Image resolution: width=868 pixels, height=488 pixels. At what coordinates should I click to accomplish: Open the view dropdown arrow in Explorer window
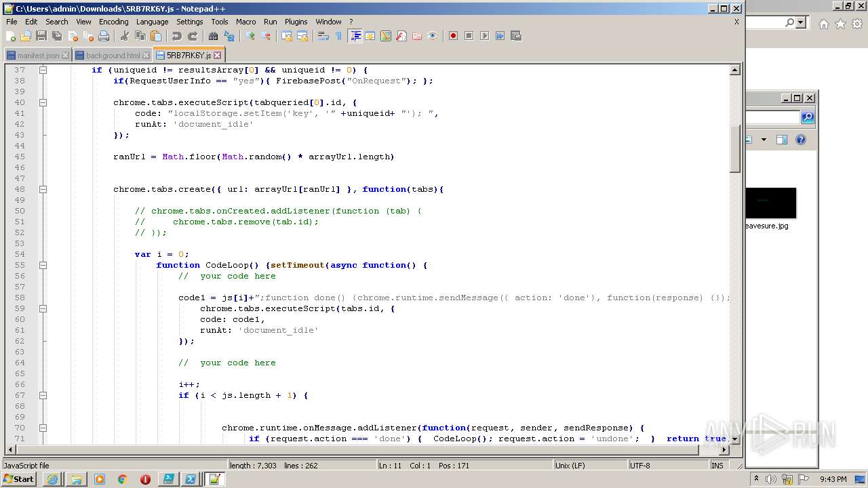coord(764,140)
